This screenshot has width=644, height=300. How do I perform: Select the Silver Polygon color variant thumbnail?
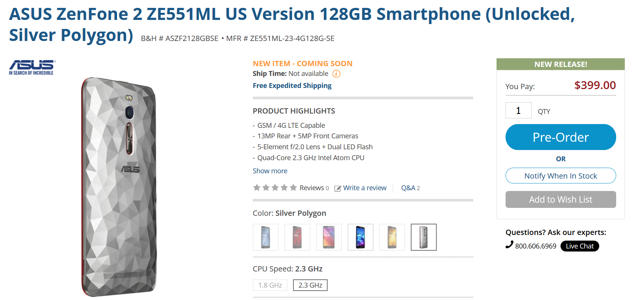[x=423, y=237]
